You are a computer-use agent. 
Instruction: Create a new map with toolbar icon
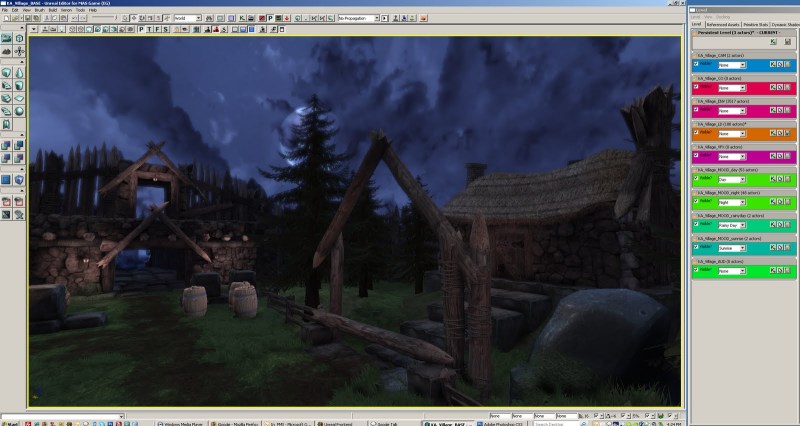(6, 18)
